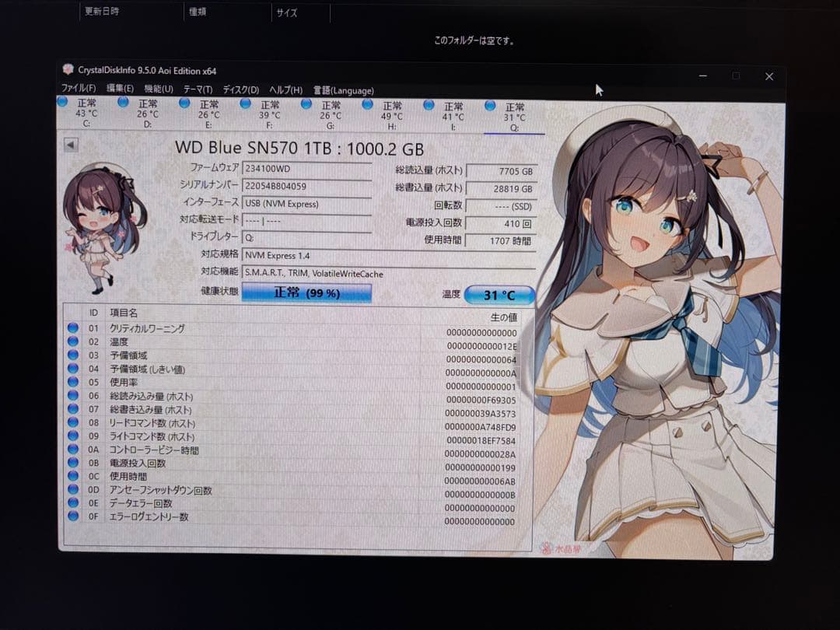
Task: Click the CrystalDiskInfo icon in the title bar
Action: click(x=67, y=71)
